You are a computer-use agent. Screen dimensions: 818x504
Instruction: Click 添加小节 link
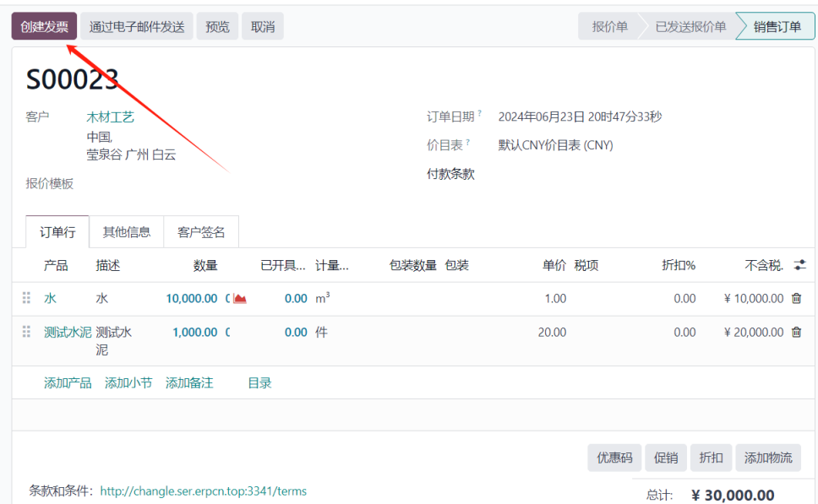point(128,383)
